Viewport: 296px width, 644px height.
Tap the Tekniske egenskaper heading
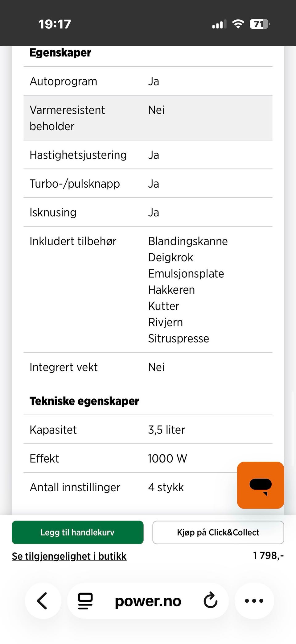(x=84, y=401)
